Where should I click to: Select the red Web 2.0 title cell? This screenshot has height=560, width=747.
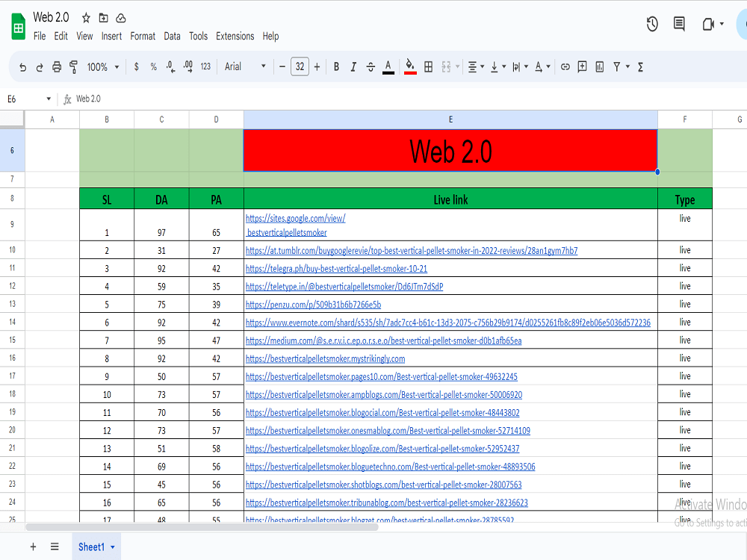click(450, 151)
